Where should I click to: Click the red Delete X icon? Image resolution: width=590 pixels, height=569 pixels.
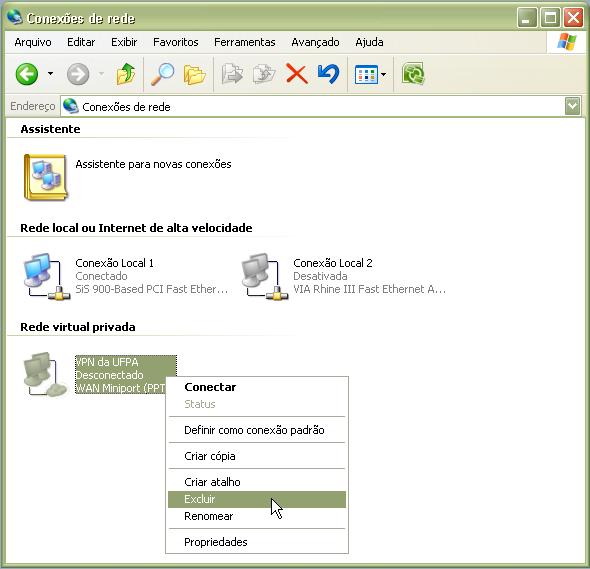tap(296, 74)
